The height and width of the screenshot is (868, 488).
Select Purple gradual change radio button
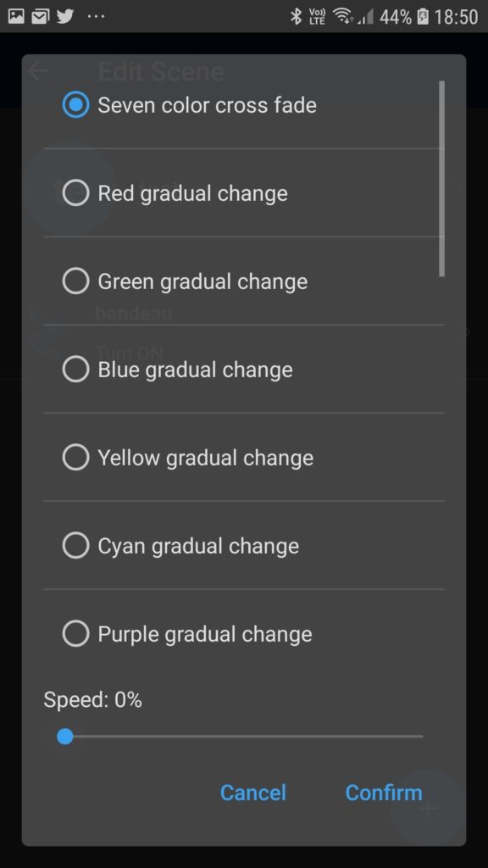(75, 633)
